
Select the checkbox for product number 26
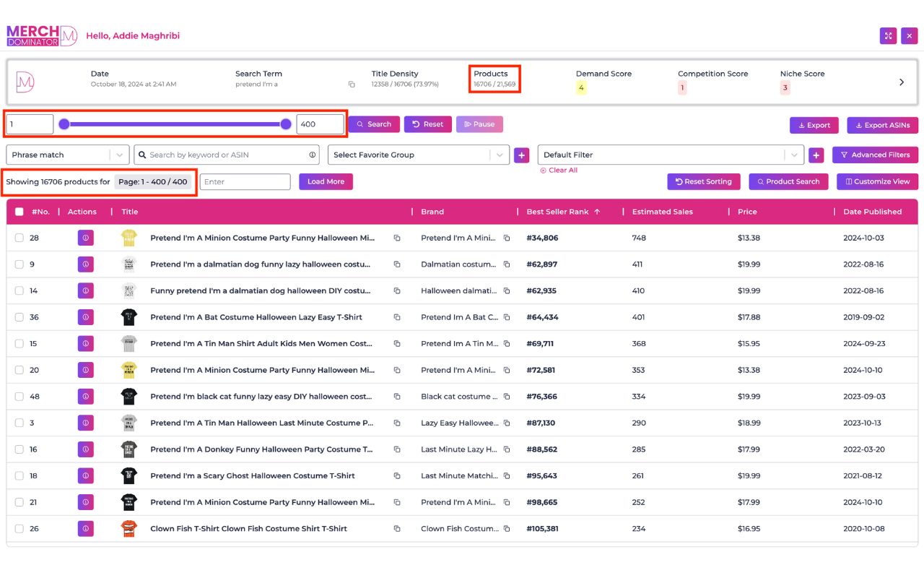click(x=19, y=529)
